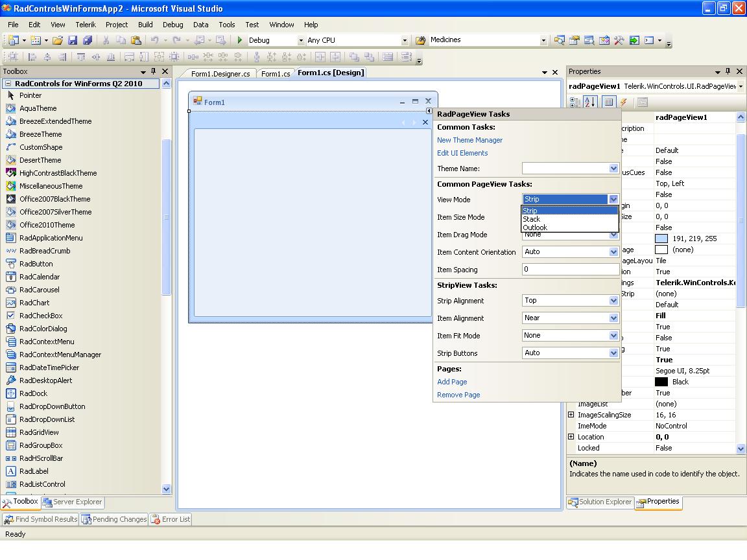The width and height of the screenshot is (747, 560).
Task: Select RadGridView in the Toolbox
Action: (39, 432)
